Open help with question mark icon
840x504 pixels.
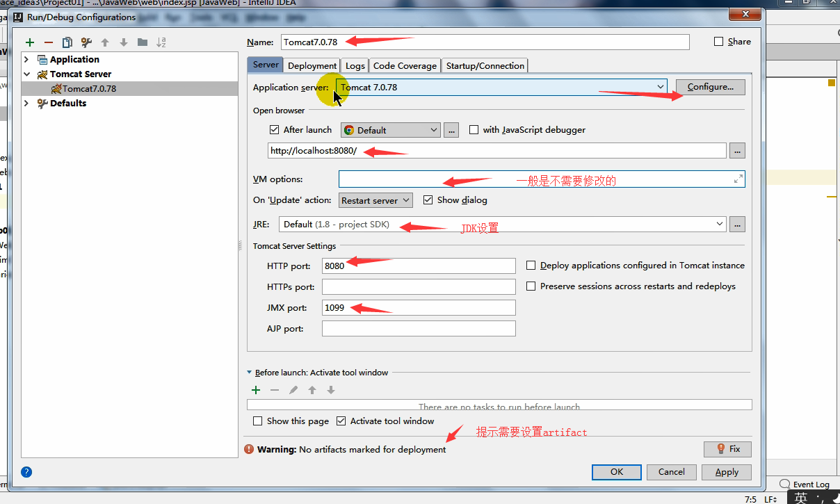coord(26,472)
